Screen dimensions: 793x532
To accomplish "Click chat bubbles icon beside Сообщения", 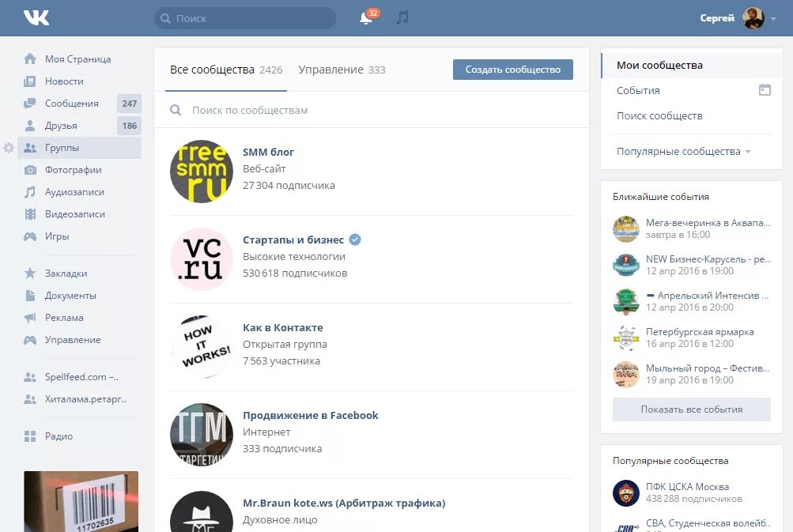I will pyautogui.click(x=30, y=104).
